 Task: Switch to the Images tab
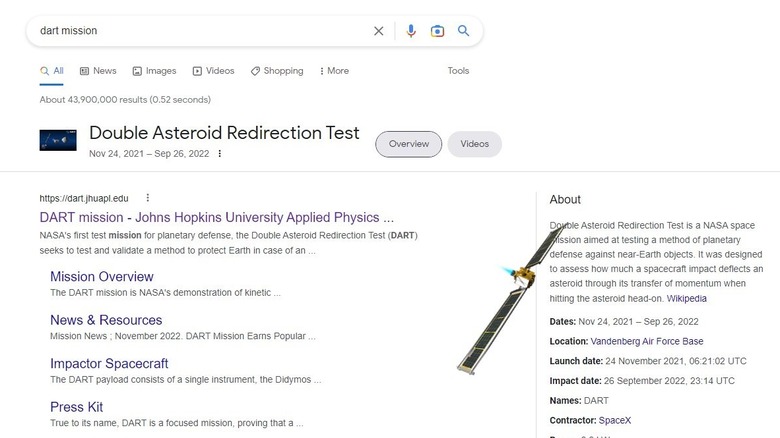(x=154, y=71)
